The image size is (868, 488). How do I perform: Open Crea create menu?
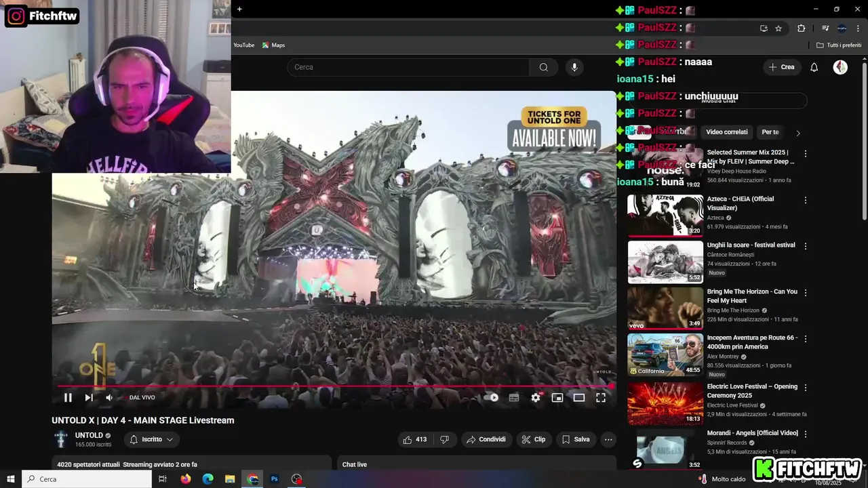(x=782, y=67)
